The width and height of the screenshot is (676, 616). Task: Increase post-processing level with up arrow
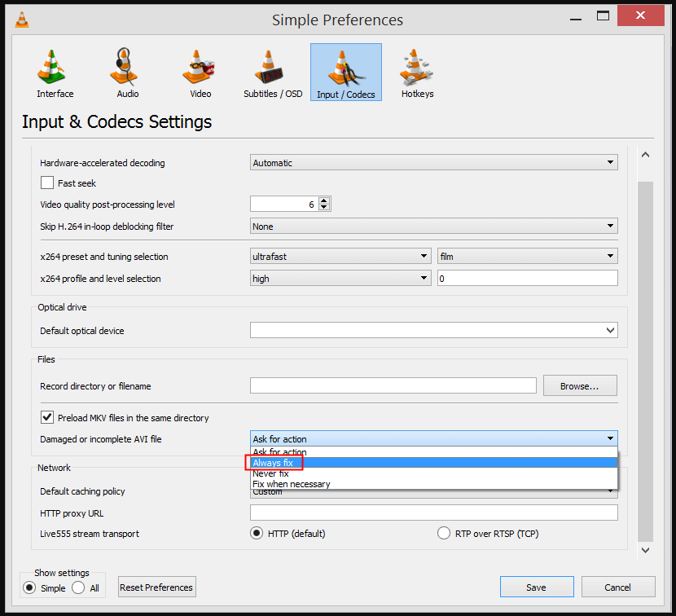click(324, 200)
